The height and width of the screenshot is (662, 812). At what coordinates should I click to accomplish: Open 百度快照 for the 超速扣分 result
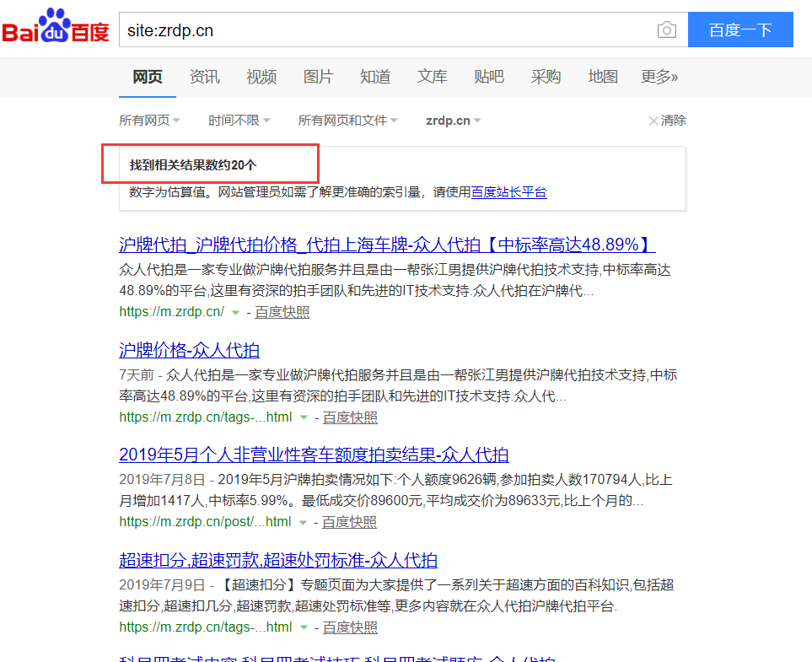click(350, 627)
